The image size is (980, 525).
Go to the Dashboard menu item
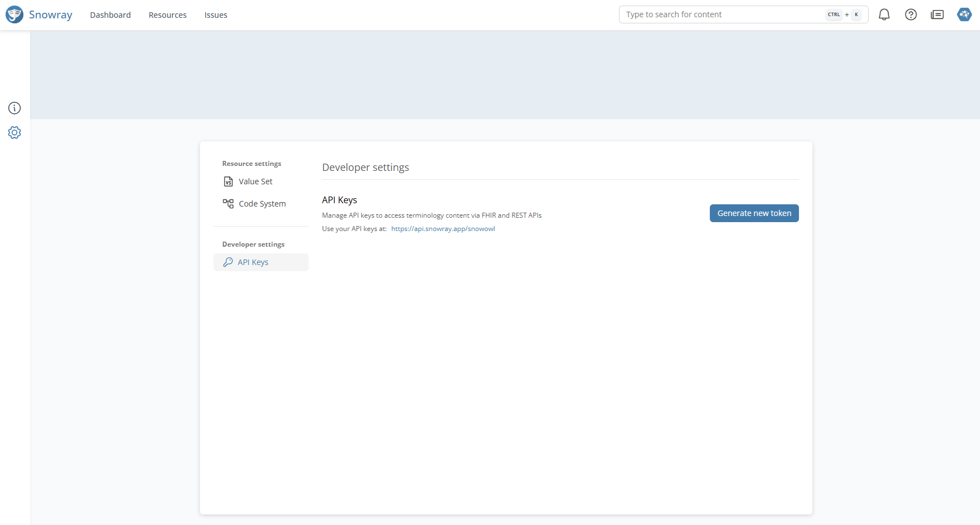110,15
